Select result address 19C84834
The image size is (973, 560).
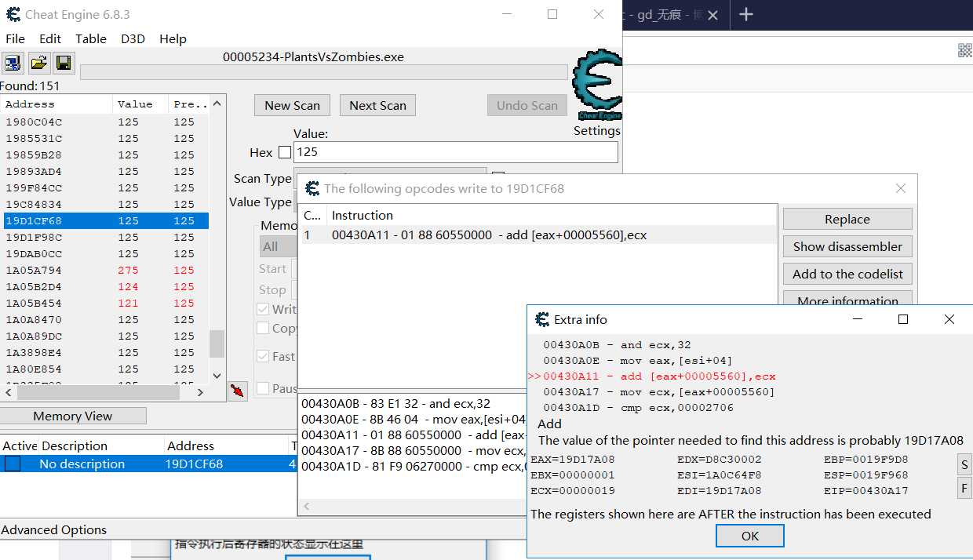pyautogui.click(x=104, y=205)
